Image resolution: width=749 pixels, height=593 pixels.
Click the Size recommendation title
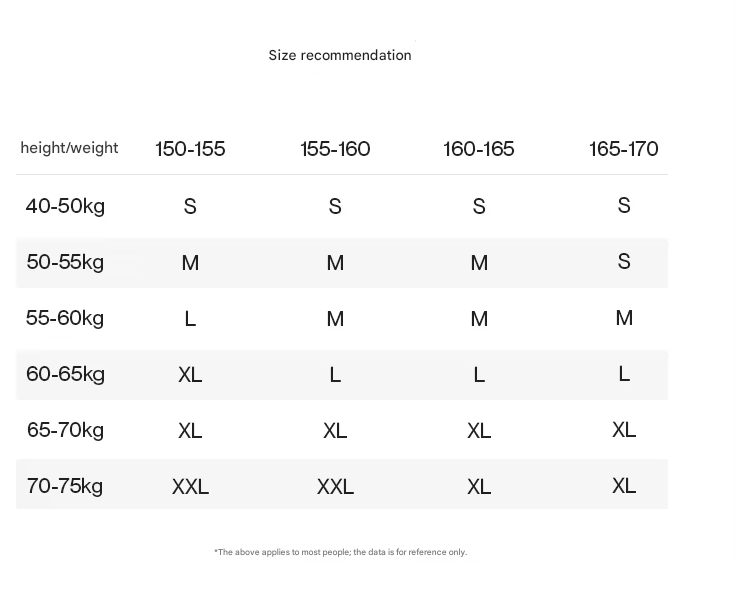[339, 55]
